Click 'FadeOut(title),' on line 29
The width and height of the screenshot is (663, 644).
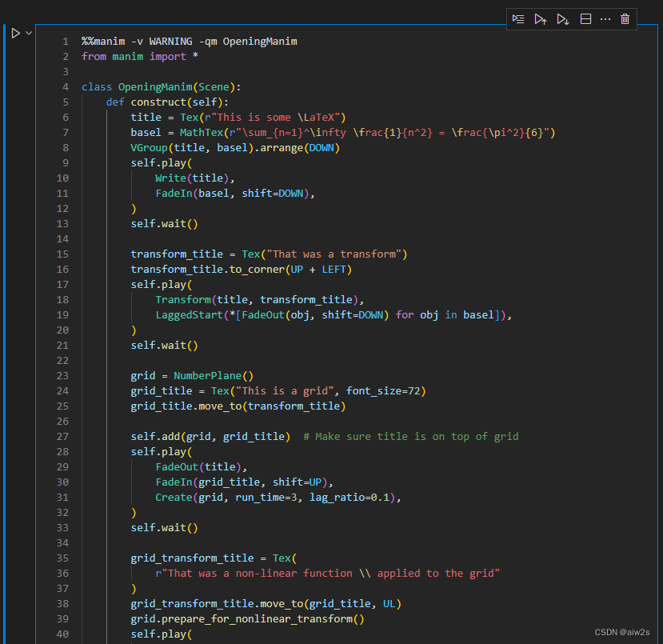point(202,467)
